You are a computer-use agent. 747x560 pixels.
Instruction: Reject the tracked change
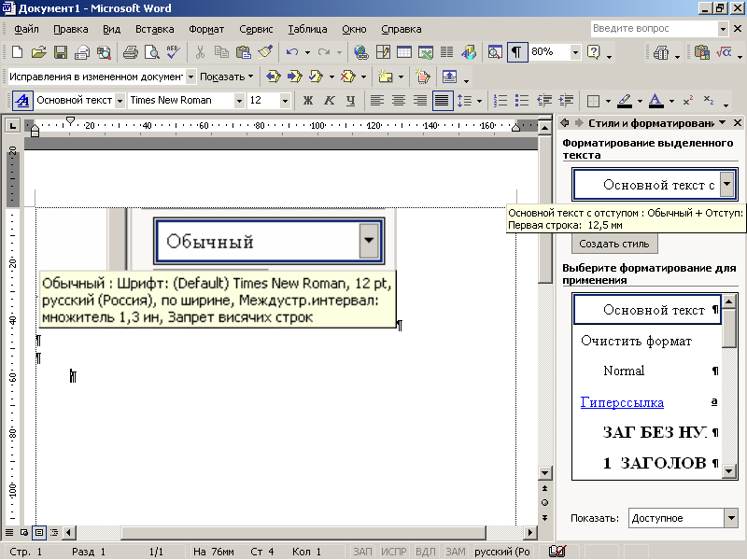(x=348, y=77)
